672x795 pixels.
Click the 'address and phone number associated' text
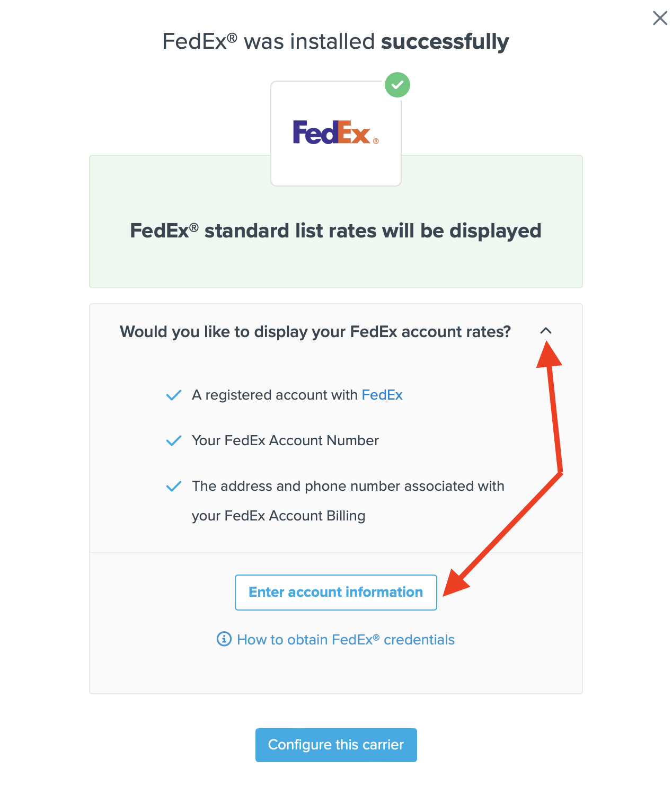click(x=348, y=486)
